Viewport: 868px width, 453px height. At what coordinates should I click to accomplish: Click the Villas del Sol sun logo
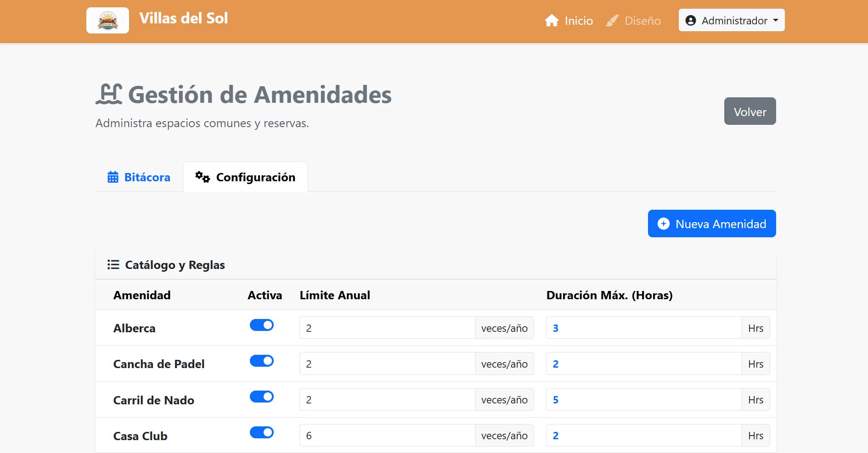[107, 20]
